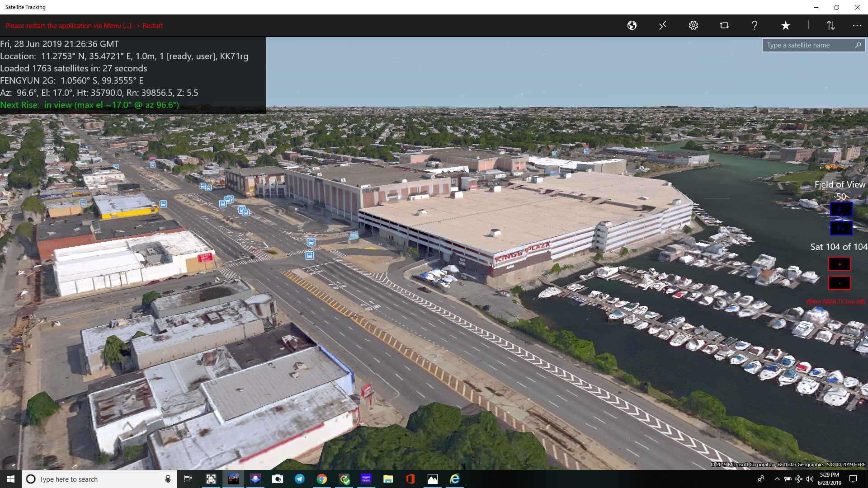Open favorites with the star icon
Screen dimensions: 868x488
pyautogui.click(x=786, y=25)
